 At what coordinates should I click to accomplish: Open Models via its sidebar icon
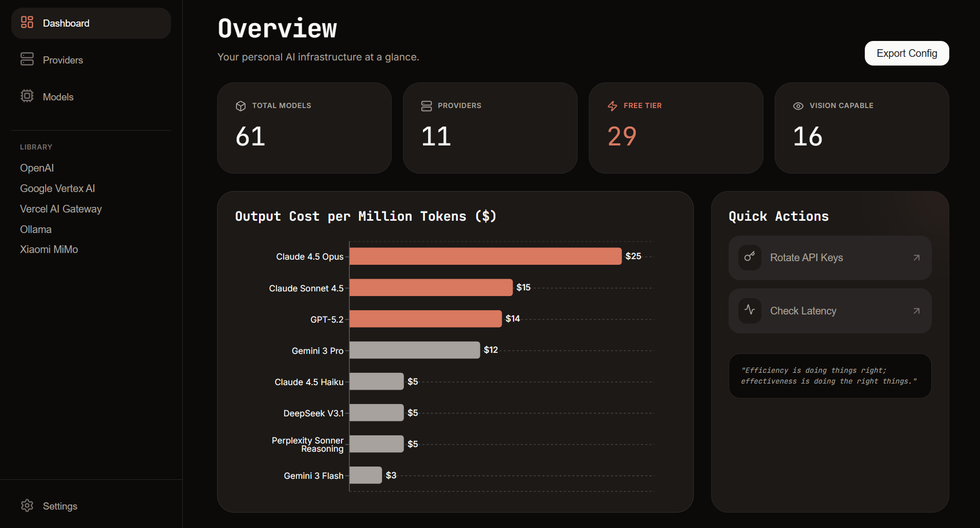point(27,96)
